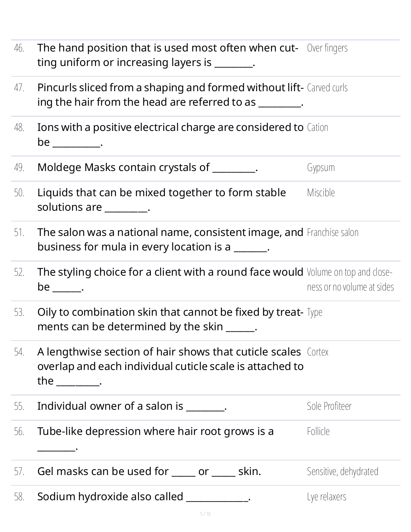Click the Gel masks question text
The height and width of the screenshot is (532, 411).
(149, 472)
